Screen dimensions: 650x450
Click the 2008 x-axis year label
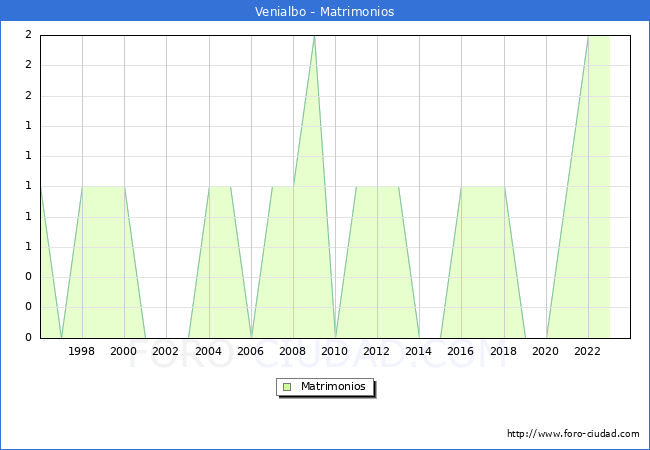pos(292,351)
